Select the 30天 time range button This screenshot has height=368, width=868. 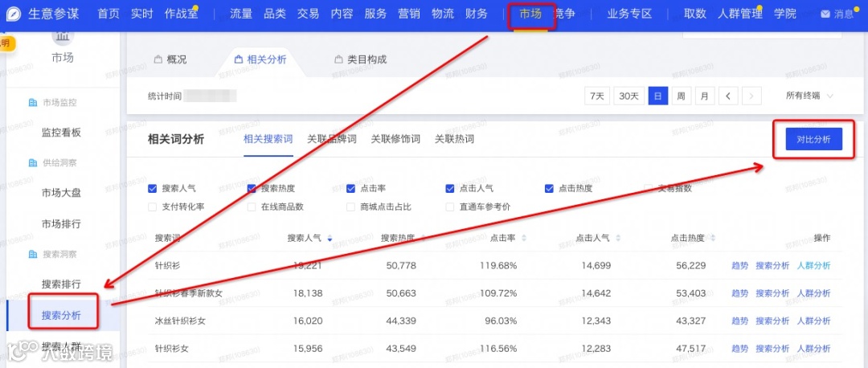pos(628,96)
